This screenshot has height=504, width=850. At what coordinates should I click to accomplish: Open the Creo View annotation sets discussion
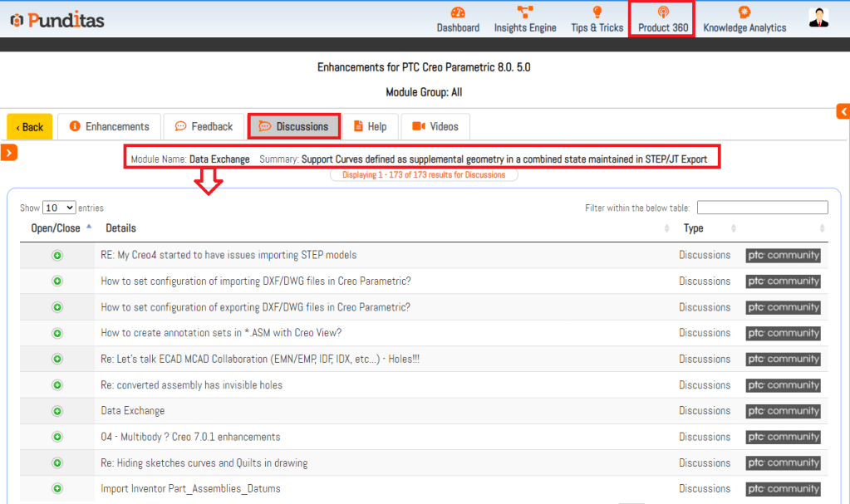[221, 333]
